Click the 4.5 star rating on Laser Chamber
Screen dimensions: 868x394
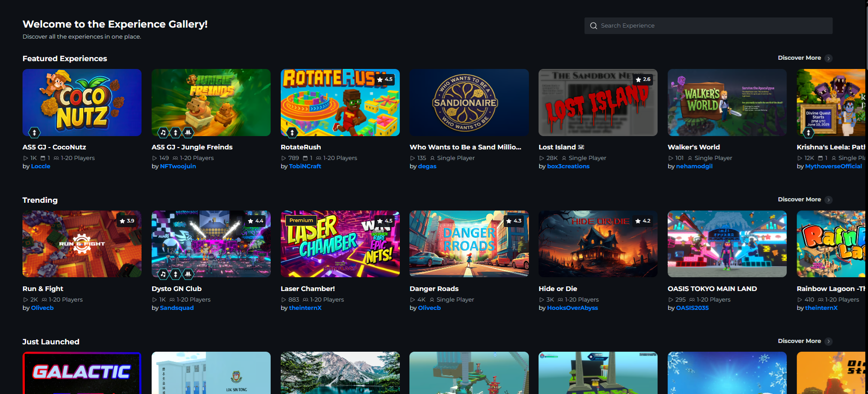pyautogui.click(x=385, y=221)
